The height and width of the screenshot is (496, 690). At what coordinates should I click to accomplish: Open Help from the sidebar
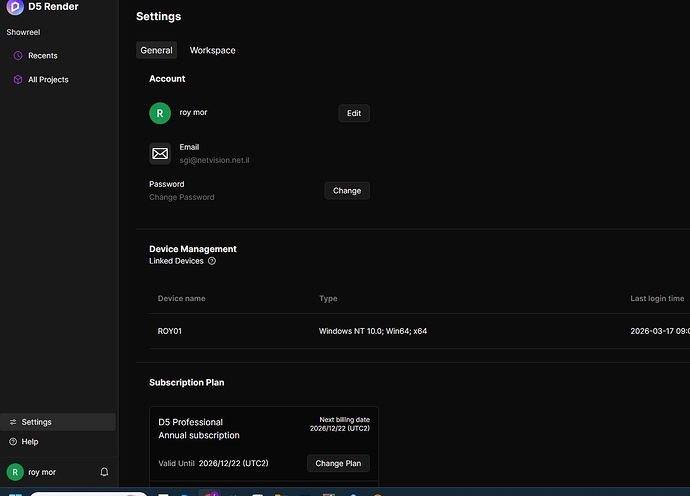29,441
